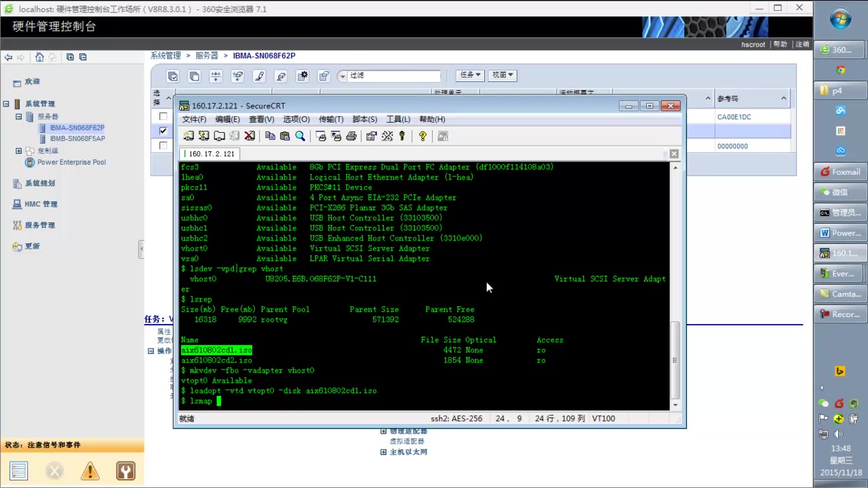Viewport: 868px width, 488px height.
Task: Click the SecureCRT Find magnifier icon
Action: 300,136
